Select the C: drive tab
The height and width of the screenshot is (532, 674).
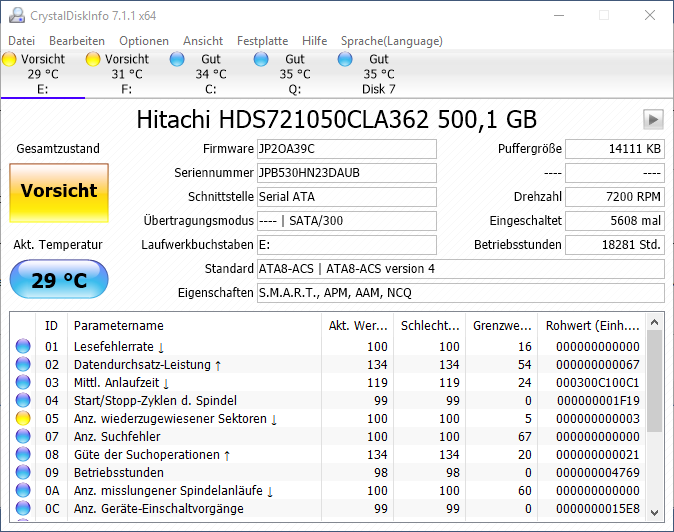(x=211, y=74)
